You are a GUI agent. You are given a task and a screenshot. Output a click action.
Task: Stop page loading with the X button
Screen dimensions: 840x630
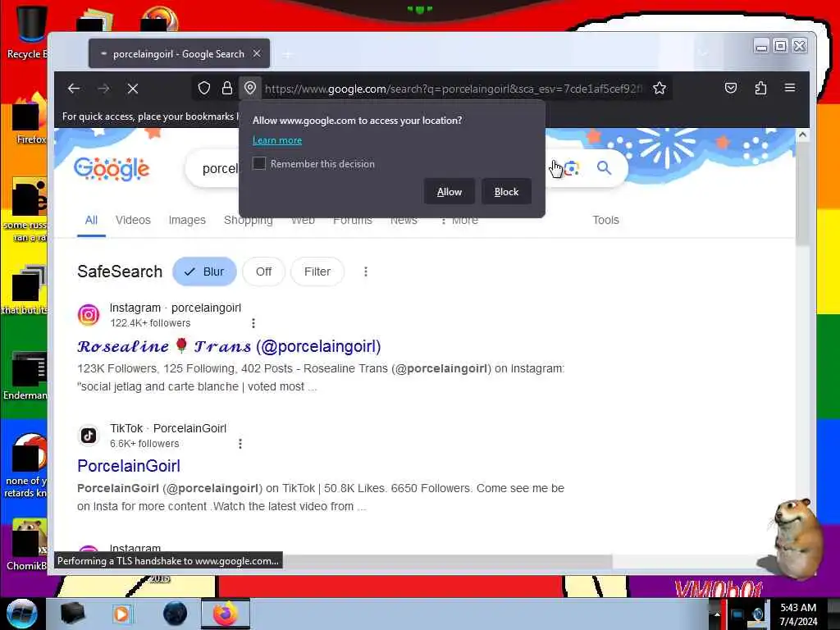pyautogui.click(x=133, y=89)
